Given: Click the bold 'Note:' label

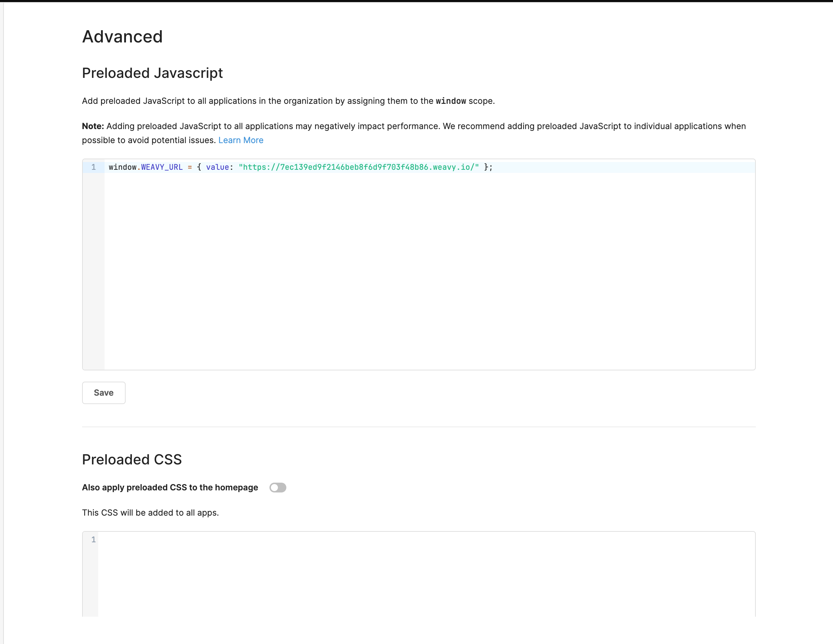Looking at the screenshot, I should point(93,126).
